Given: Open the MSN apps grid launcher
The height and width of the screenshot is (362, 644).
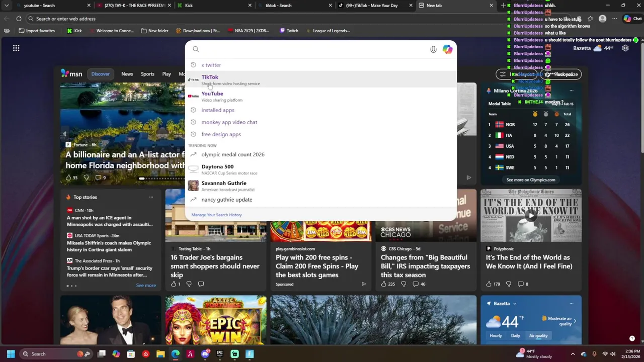Looking at the screenshot, I should [x=16, y=48].
